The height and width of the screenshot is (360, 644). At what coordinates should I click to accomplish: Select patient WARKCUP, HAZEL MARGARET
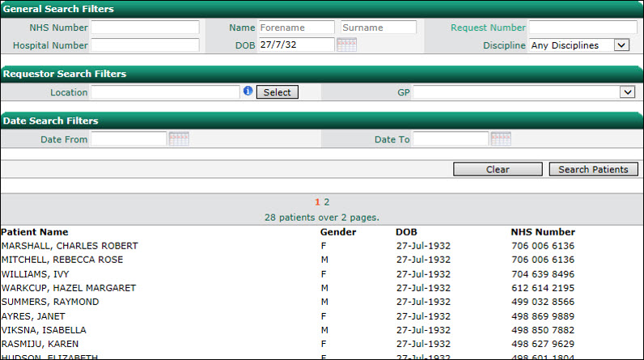[69, 288]
